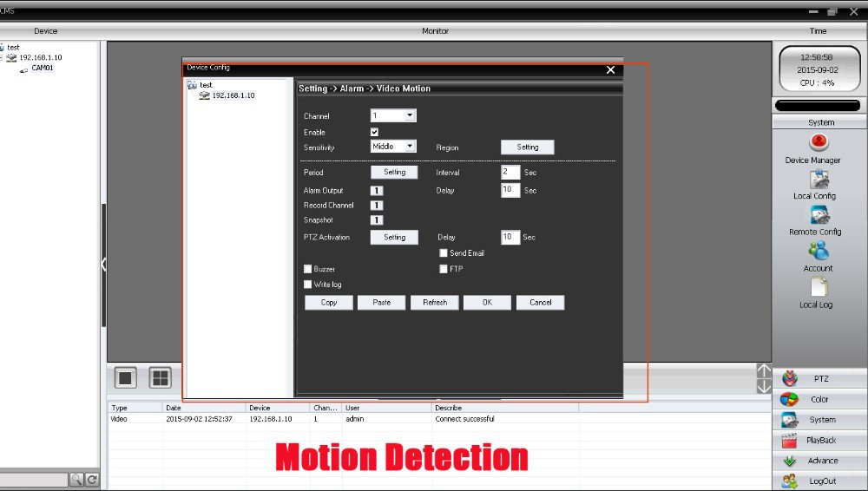This screenshot has height=491, width=868.
Task: Toggle the Enable checkbox
Action: [375, 132]
